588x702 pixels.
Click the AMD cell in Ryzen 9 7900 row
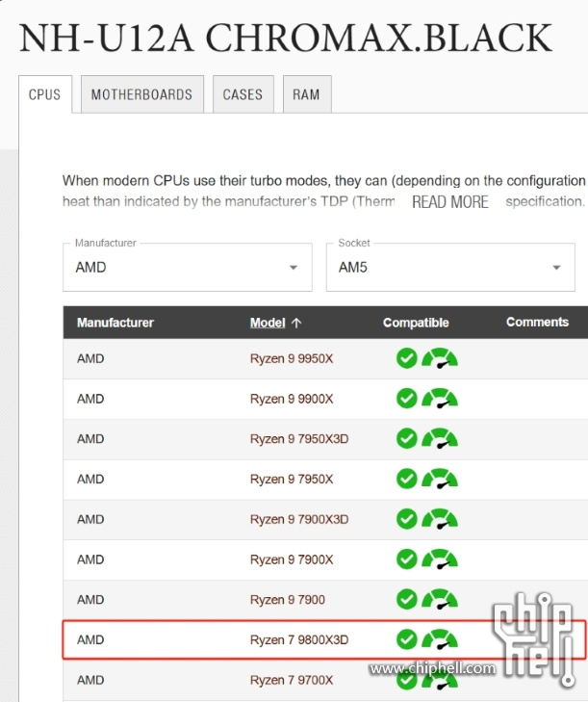(90, 600)
